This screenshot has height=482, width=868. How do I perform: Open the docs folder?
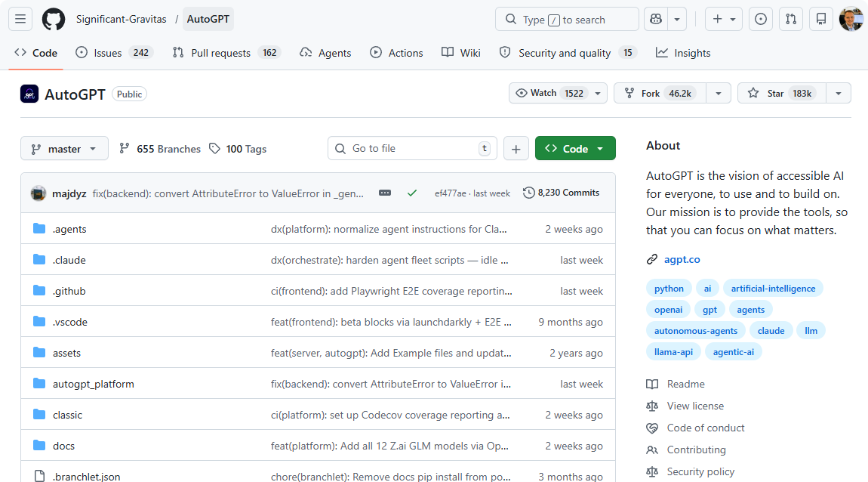pos(63,446)
